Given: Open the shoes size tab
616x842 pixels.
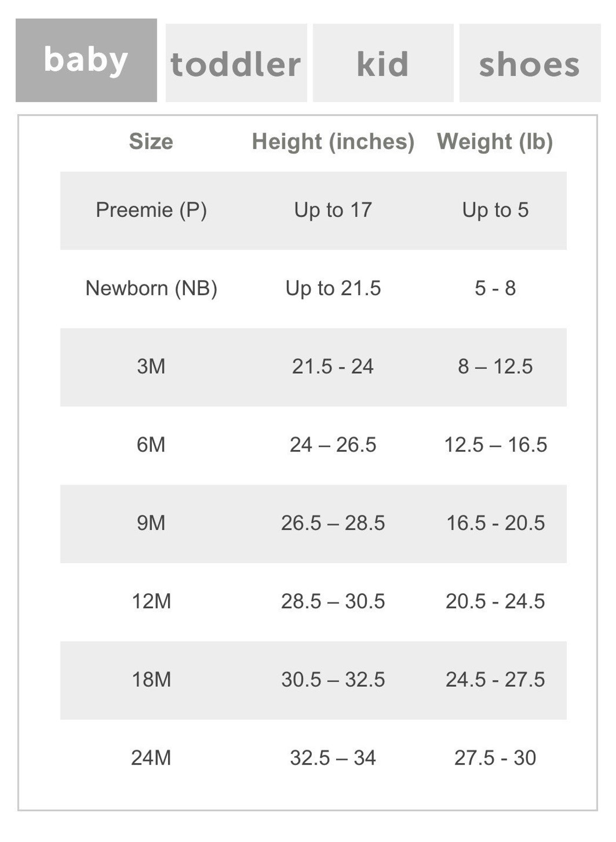Looking at the screenshot, I should click(x=530, y=63).
